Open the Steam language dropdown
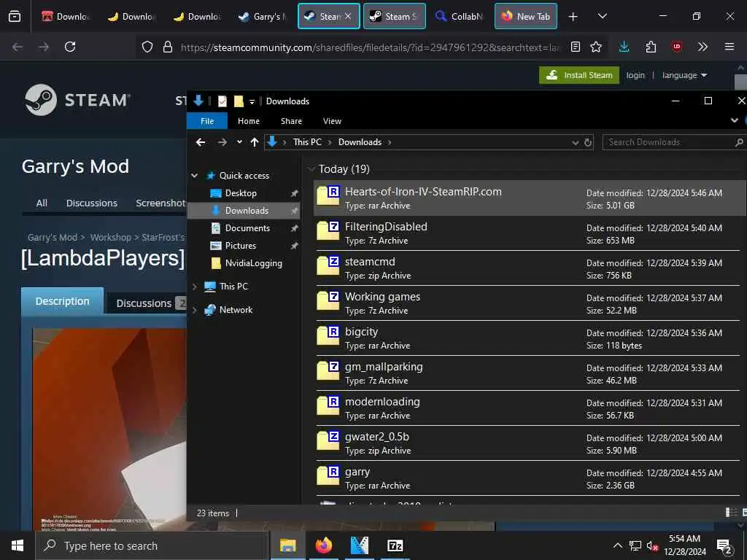The height and width of the screenshot is (560, 747). click(684, 75)
